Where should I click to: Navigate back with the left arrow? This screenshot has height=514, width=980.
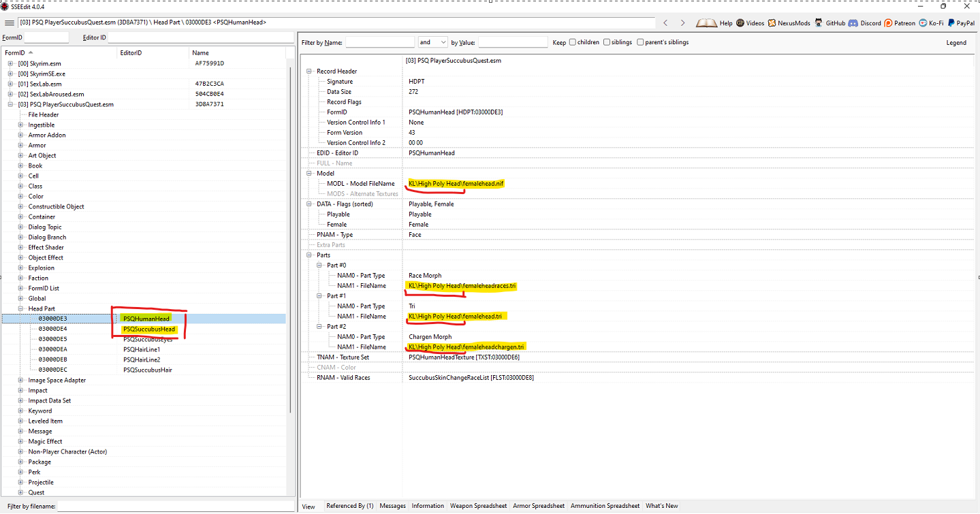point(665,22)
